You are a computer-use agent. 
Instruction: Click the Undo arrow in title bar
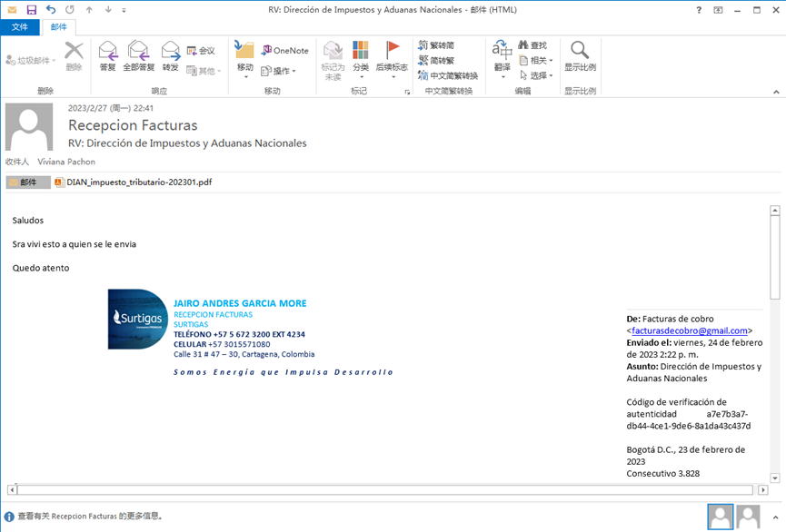pyautogui.click(x=51, y=9)
